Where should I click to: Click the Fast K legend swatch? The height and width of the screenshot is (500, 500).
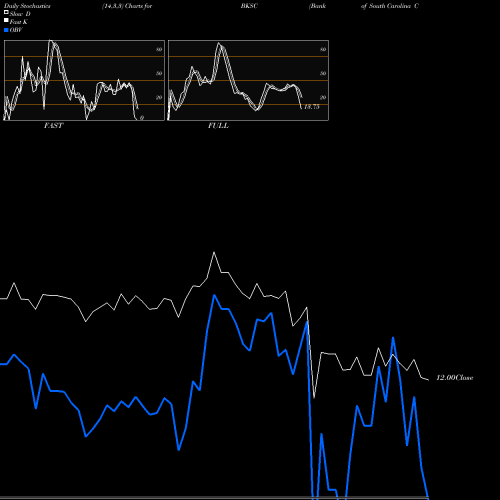pyautogui.click(x=6, y=20)
